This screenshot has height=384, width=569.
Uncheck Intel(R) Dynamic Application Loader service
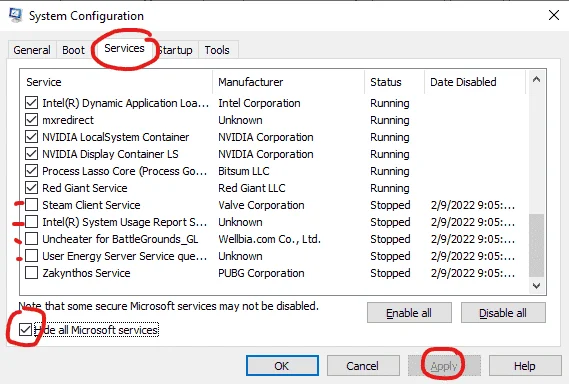tap(32, 103)
